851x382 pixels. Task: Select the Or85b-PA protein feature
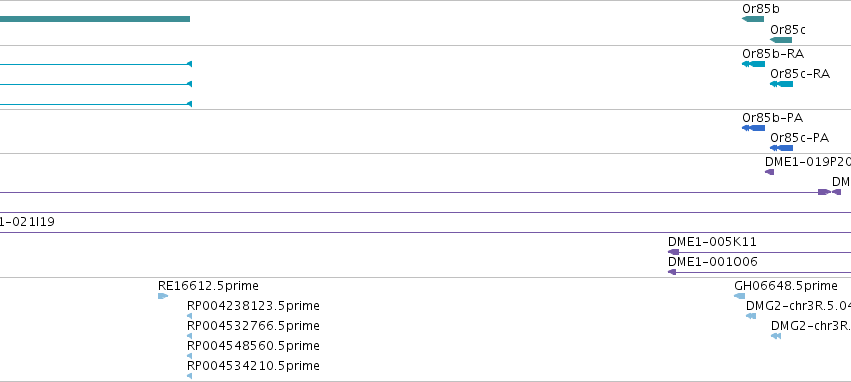tap(753, 128)
